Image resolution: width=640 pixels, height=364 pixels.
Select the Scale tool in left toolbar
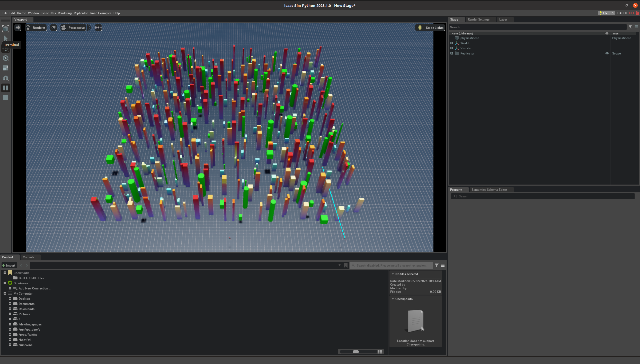pos(6,68)
